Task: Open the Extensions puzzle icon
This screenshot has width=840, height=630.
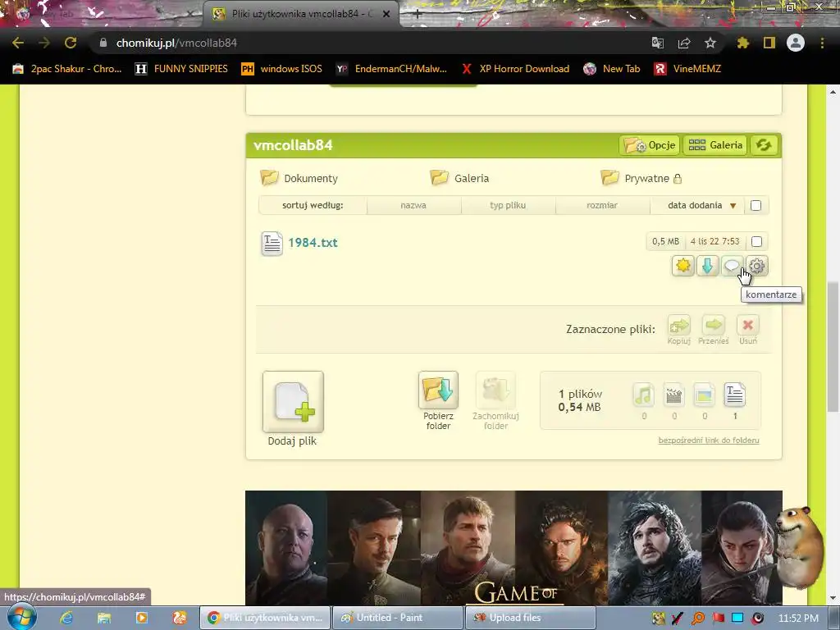Action: click(742, 43)
